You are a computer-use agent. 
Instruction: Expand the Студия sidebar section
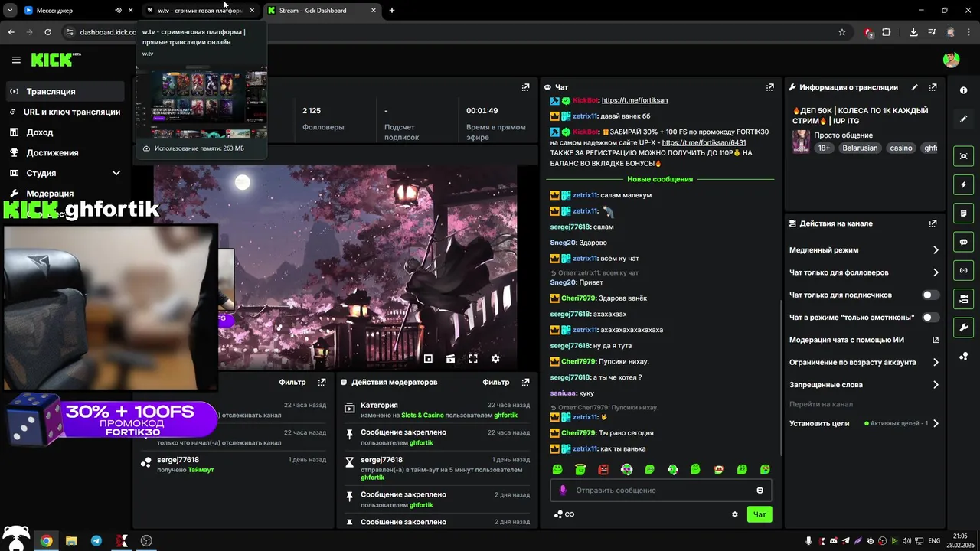[116, 173]
